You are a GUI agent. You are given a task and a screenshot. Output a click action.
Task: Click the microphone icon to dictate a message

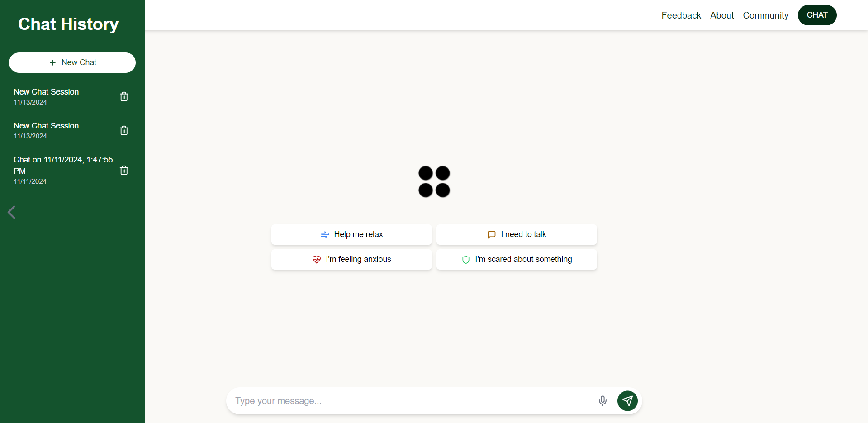(x=602, y=401)
